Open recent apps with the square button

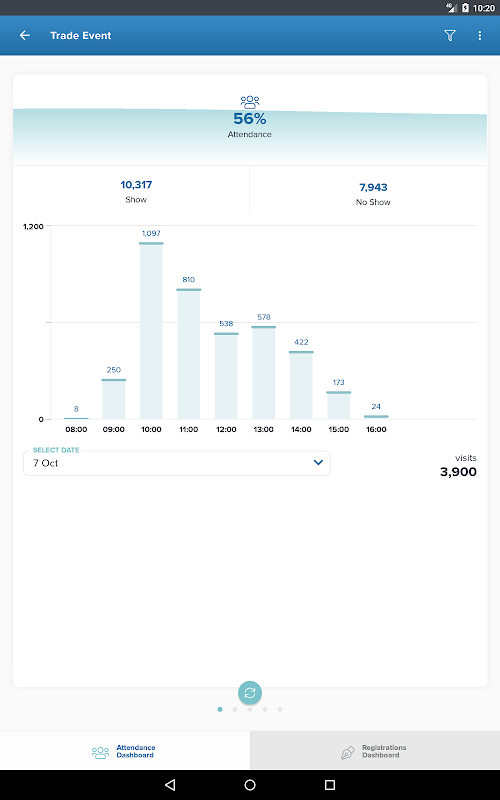[330, 785]
